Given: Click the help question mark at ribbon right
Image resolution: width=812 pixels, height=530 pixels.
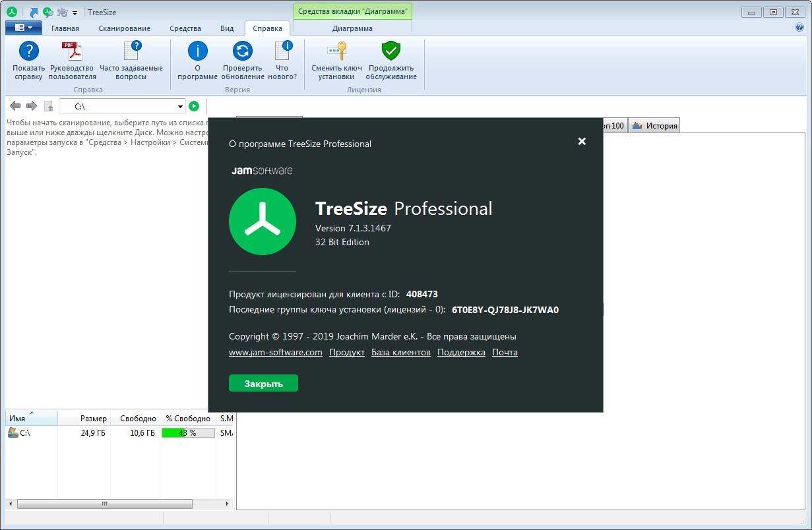Looking at the screenshot, I should coord(799,28).
